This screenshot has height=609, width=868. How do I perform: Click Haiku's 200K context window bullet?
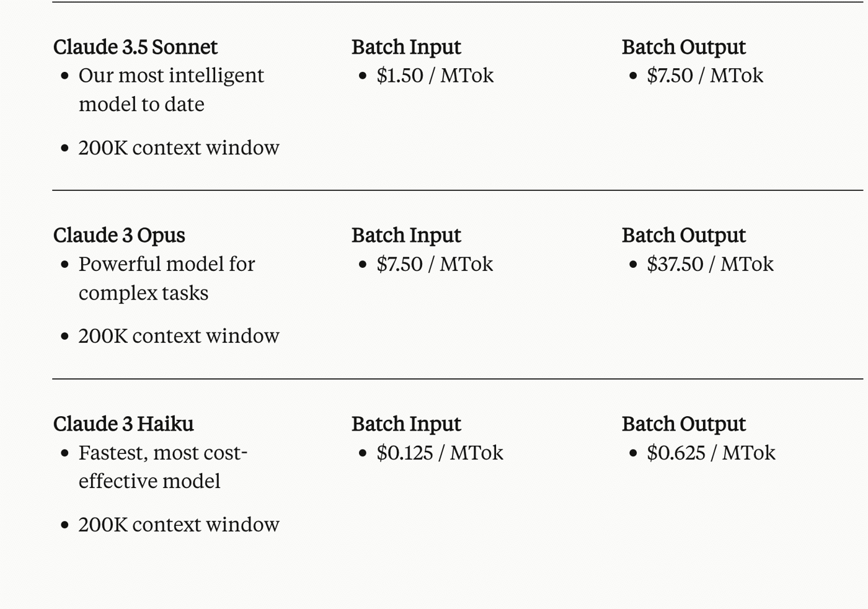tap(179, 525)
